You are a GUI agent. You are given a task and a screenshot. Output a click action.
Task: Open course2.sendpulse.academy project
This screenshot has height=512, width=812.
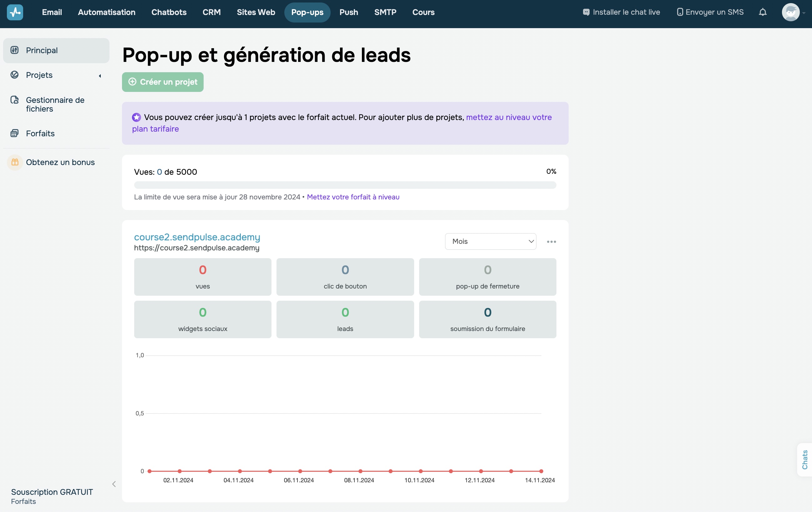(197, 237)
